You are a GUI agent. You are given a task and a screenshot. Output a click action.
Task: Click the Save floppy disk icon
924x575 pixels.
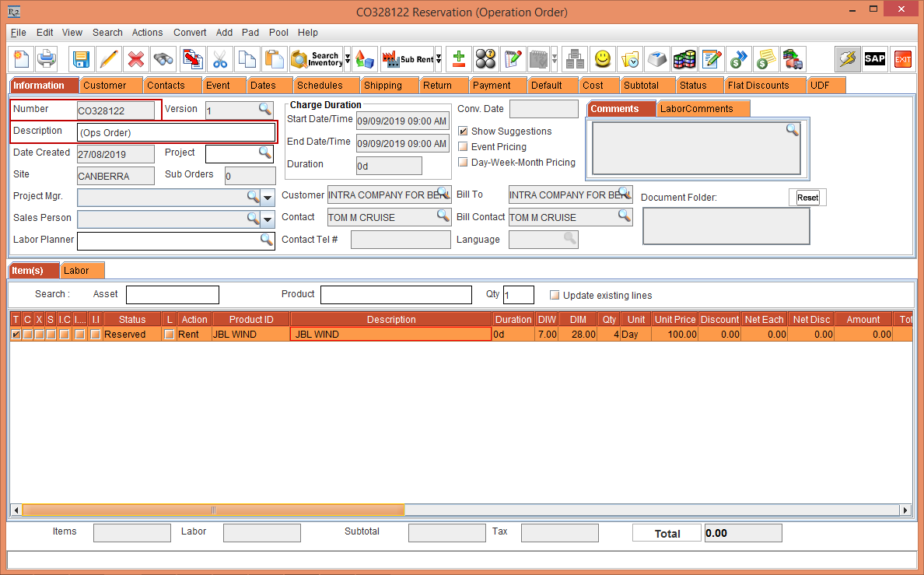pyautogui.click(x=80, y=59)
